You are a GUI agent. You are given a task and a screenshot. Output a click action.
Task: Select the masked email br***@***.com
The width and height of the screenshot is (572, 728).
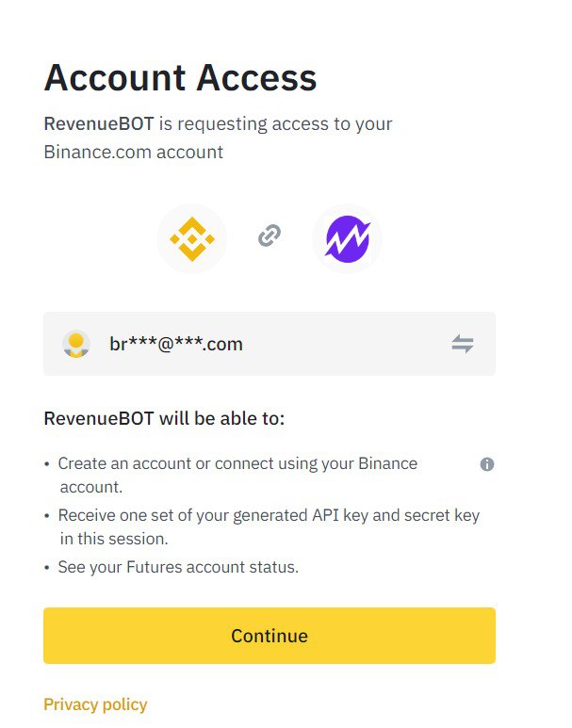coord(176,344)
